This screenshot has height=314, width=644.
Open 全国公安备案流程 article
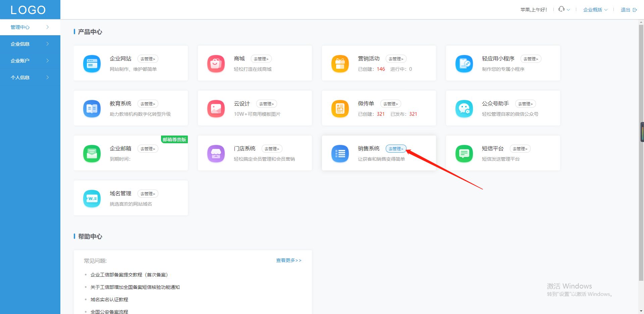[x=109, y=312]
